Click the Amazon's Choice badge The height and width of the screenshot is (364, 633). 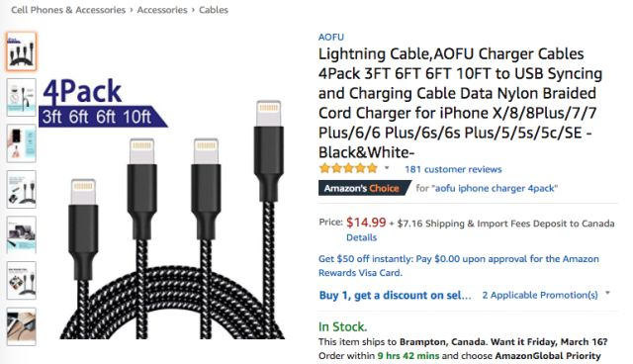(364, 188)
